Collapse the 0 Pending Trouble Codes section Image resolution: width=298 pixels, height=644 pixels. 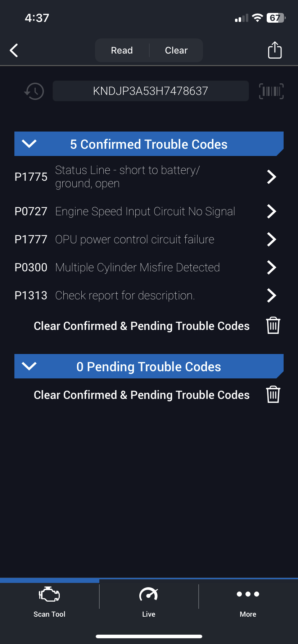[29, 366]
